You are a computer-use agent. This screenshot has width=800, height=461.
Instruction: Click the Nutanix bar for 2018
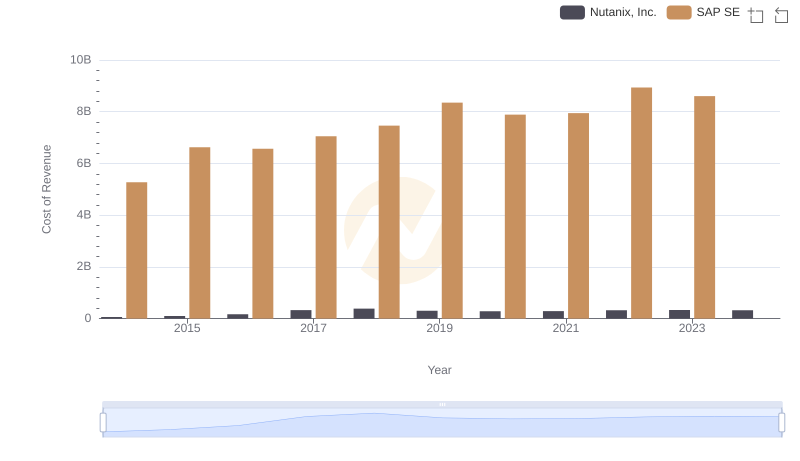point(364,314)
